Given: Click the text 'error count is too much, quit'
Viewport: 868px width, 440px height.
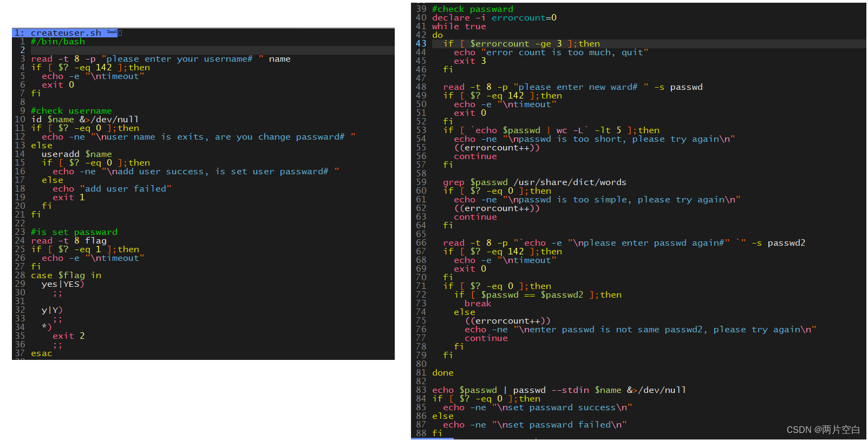Looking at the screenshot, I should click(565, 52).
